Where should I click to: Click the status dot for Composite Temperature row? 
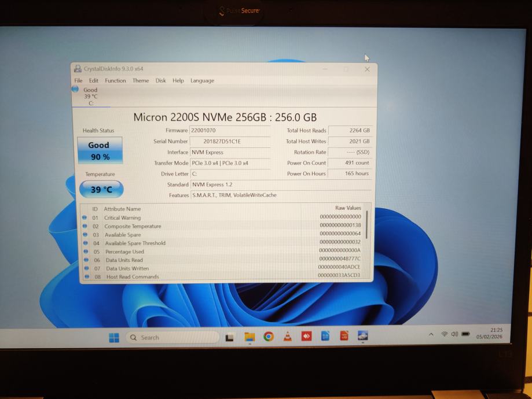point(85,226)
